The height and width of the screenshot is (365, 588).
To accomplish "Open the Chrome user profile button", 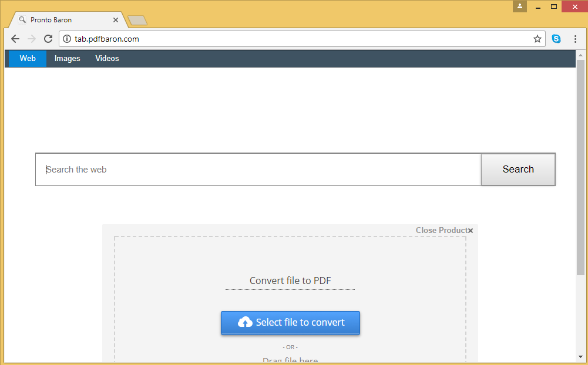I will coord(520,6).
